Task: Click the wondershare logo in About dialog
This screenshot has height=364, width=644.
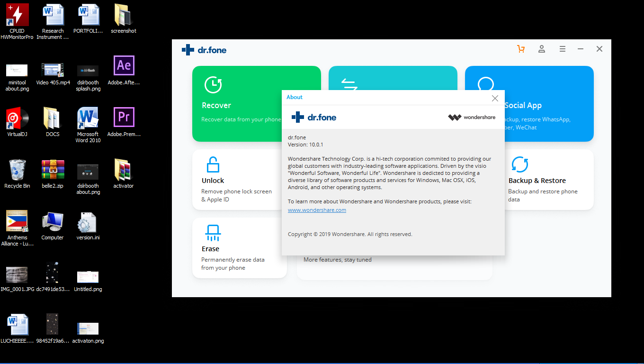Action: [472, 117]
